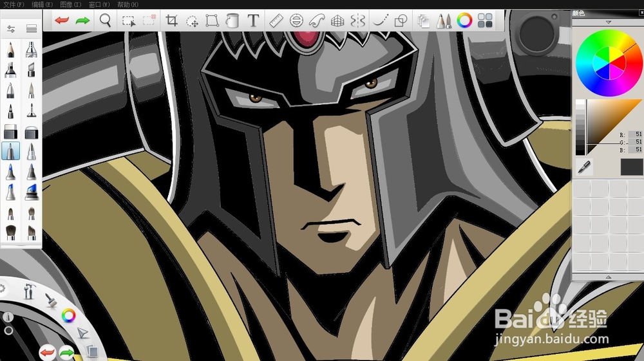Open the 图像(I) menu
This screenshot has width=644, height=361.
coord(71,5)
